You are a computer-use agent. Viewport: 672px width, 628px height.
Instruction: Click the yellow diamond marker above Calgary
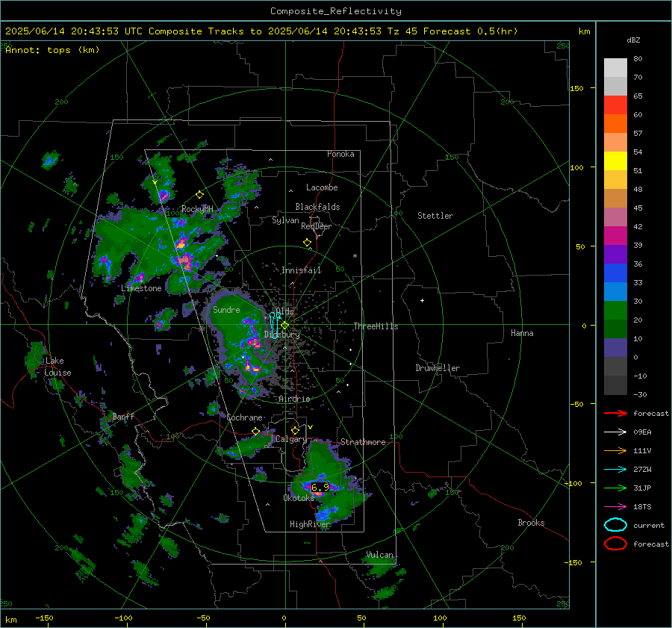click(295, 430)
